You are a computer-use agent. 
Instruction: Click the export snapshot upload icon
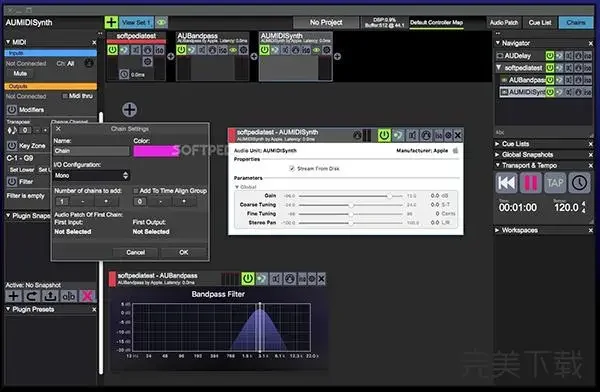(x=50, y=296)
